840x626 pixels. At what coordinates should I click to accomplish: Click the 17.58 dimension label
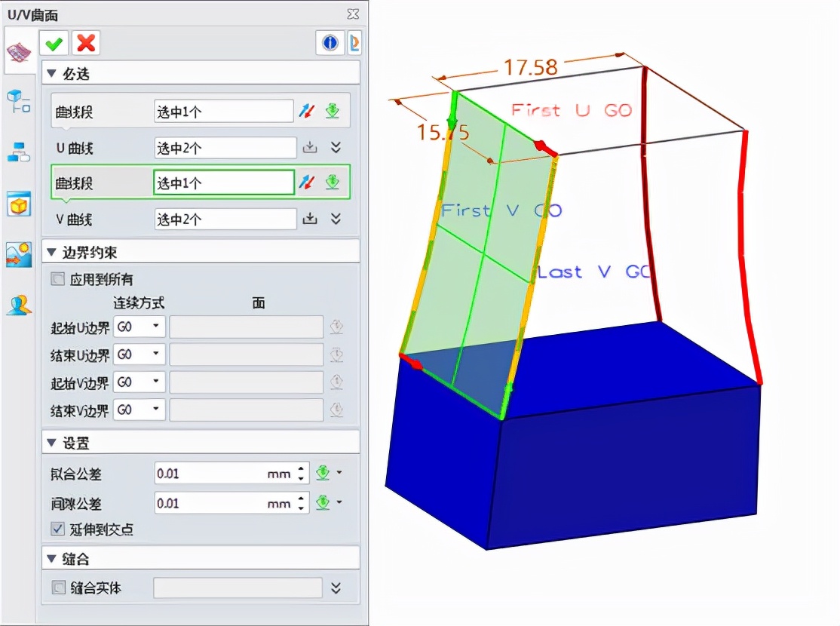pos(531,67)
